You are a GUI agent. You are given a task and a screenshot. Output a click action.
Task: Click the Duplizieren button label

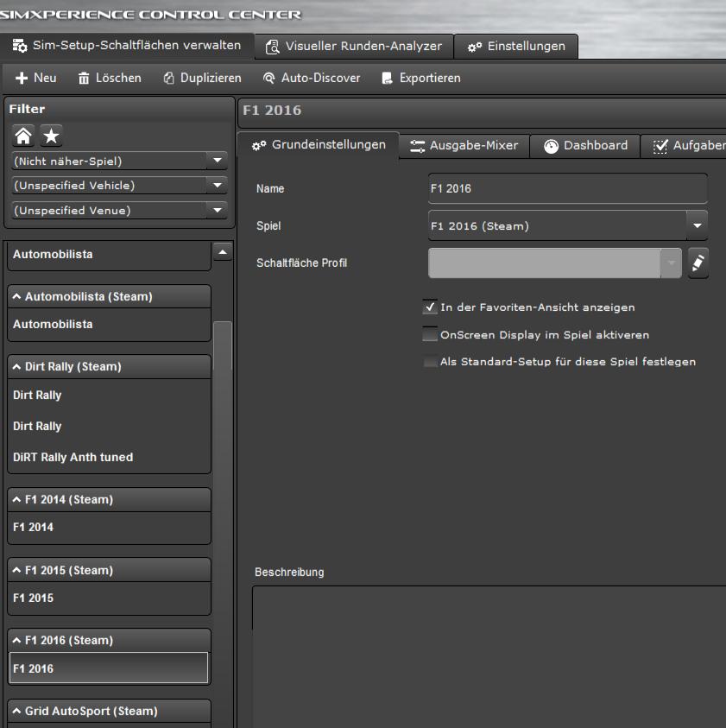pos(211,78)
